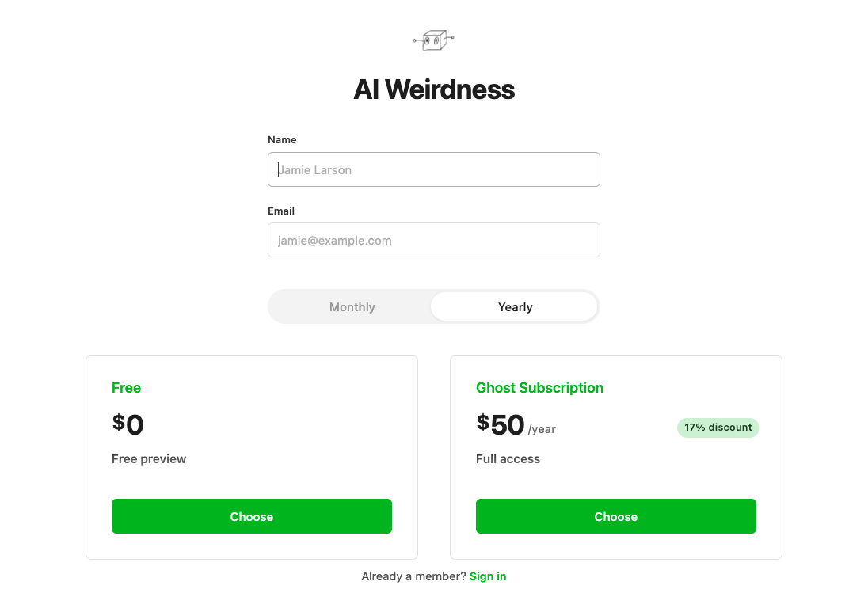Click the Name input field
Viewport: 868px width, 608px height.
pos(433,169)
